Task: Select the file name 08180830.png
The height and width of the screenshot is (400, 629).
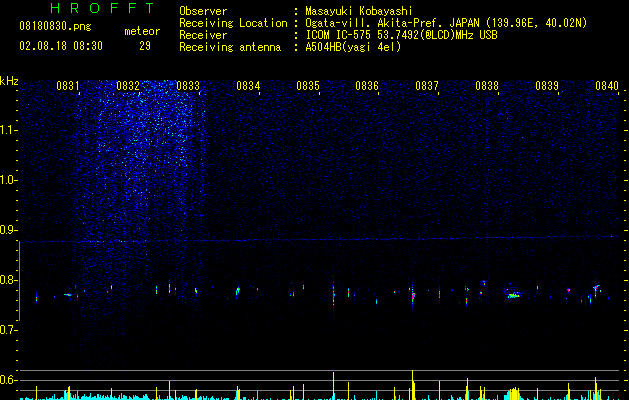Action: click(55, 27)
